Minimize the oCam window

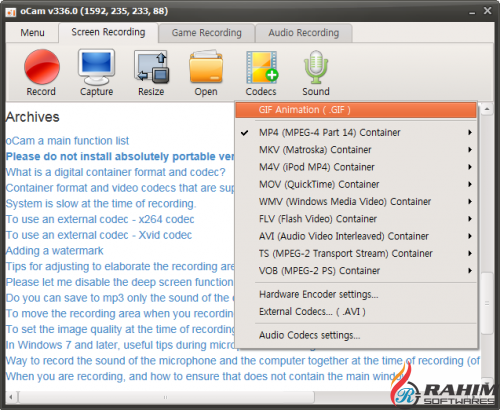pyautogui.click(x=472, y=12)
